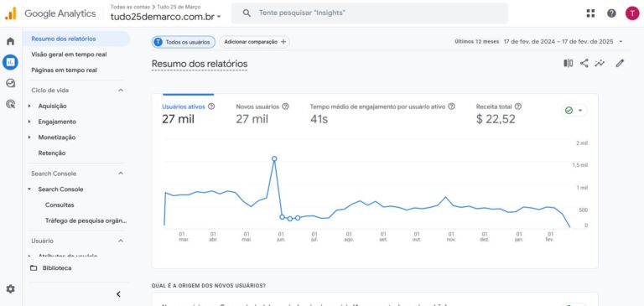Image resolution: width=644 pixels, height=306 pixels.
Task: Open the Retenção report
Action: (52, 153)
